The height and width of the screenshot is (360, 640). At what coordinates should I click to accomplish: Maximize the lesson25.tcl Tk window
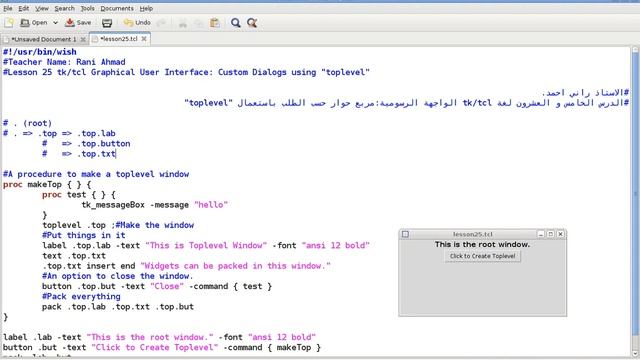[551, 234]
